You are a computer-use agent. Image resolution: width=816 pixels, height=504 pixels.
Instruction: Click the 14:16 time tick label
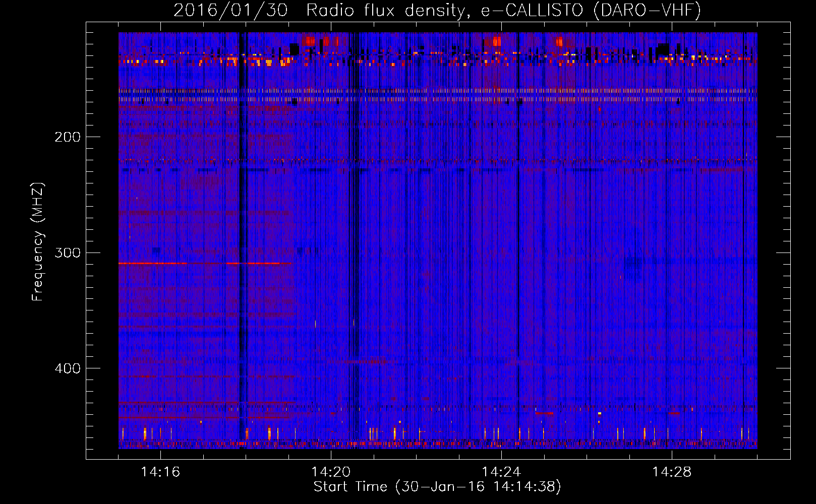click(160, 472)
